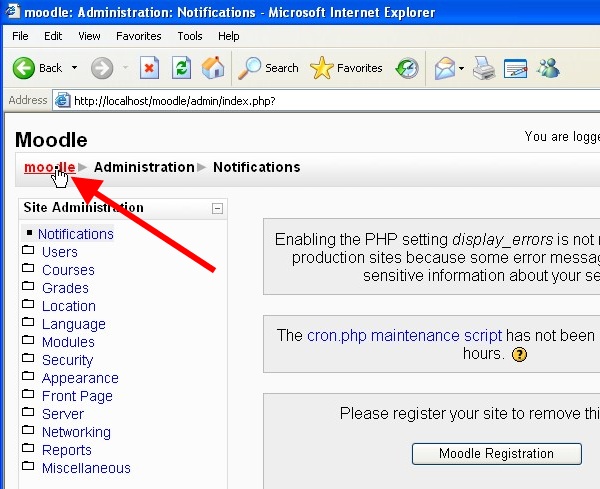The image size is (600, 489).
Task: Open the Users admin link
Action: point(60,252)
